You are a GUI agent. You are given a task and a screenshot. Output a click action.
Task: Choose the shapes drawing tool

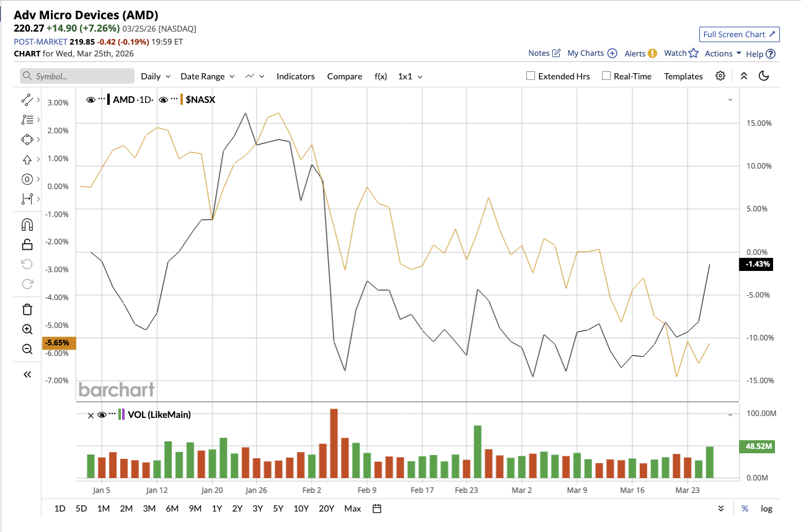pyautogui.click(x=27, y=140)
